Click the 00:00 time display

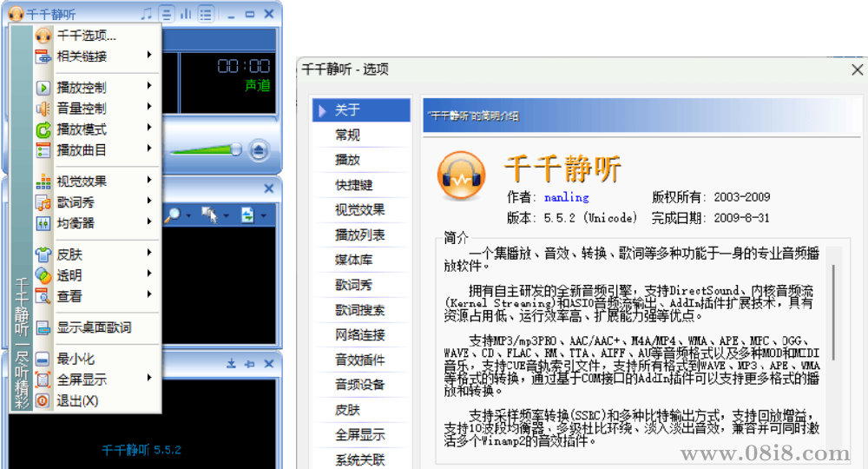tap(244, 67)
